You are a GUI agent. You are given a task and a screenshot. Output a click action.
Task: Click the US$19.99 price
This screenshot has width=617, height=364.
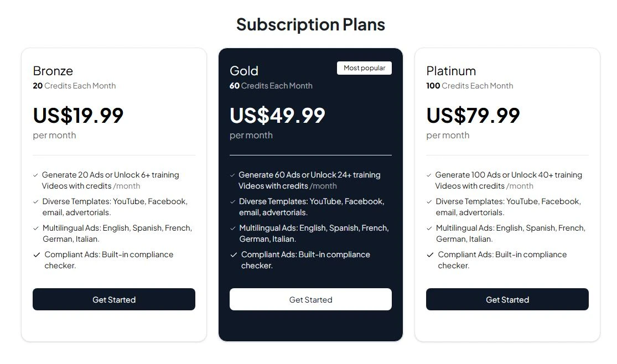(78, 115)
